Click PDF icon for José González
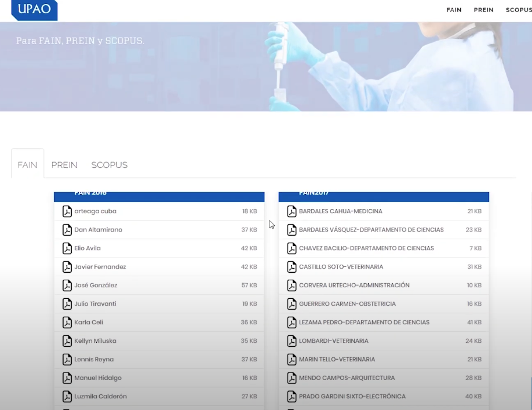Image resolution: width=532 pixels, height=410 pixels. 67,285
